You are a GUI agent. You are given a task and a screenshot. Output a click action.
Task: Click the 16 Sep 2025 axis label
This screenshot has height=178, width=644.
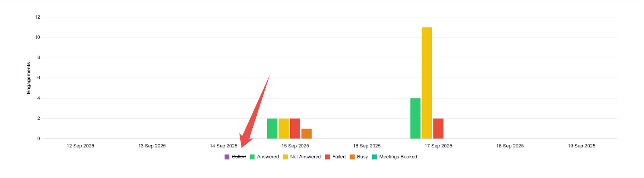tap(367, 146)
